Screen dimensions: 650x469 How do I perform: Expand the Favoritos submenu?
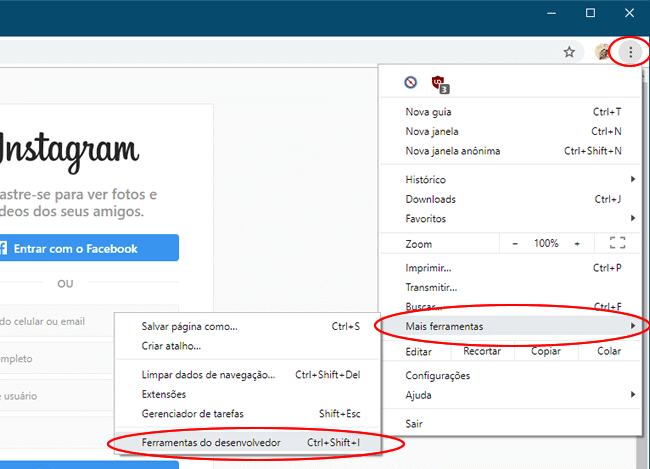coord(511,219)
